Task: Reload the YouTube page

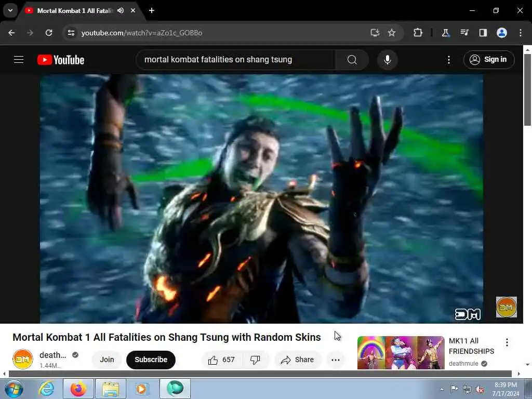Action: (x=49, y=33)
